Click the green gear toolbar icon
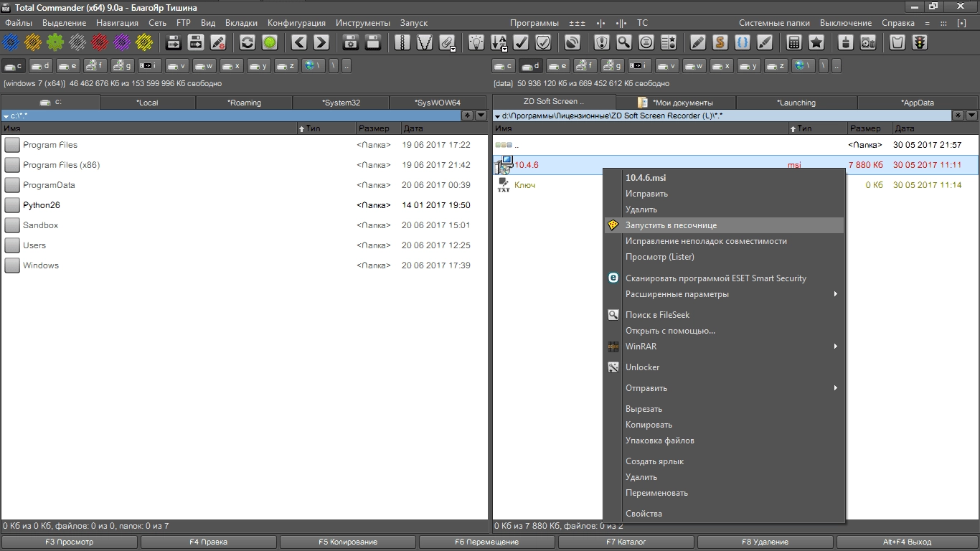980x551 pixels. point(55,42)
